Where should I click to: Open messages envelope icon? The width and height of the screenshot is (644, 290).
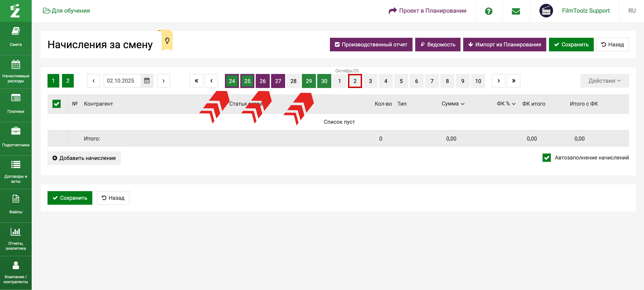pyautogui.click(x=516, y=11)
